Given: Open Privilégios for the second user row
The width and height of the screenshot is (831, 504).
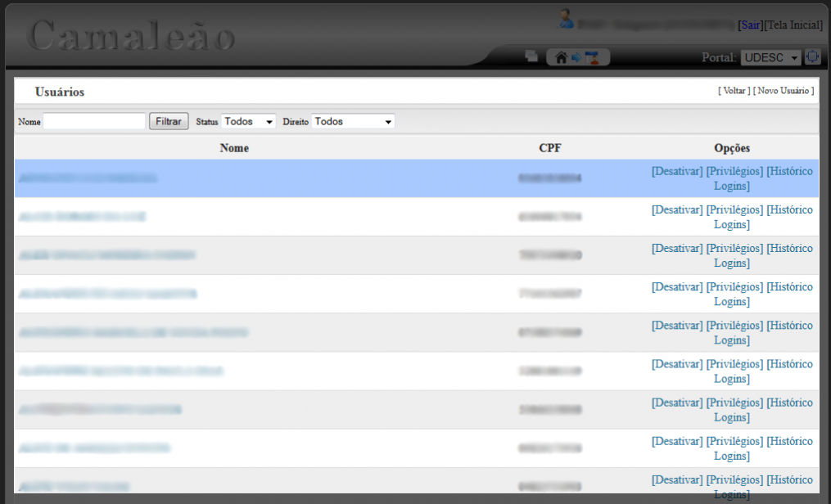Looking at the screenshot, I should [x=734, y=209].
